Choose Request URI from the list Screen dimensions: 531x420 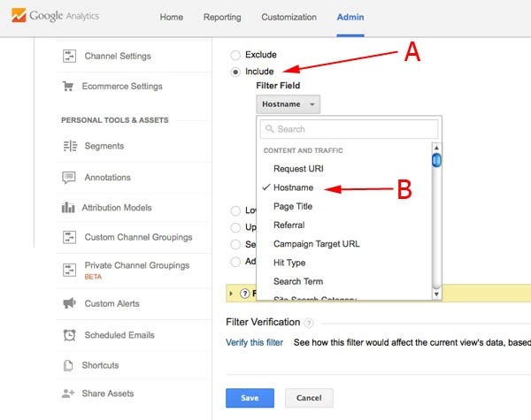pyautogui.click(x=298, y=169)
